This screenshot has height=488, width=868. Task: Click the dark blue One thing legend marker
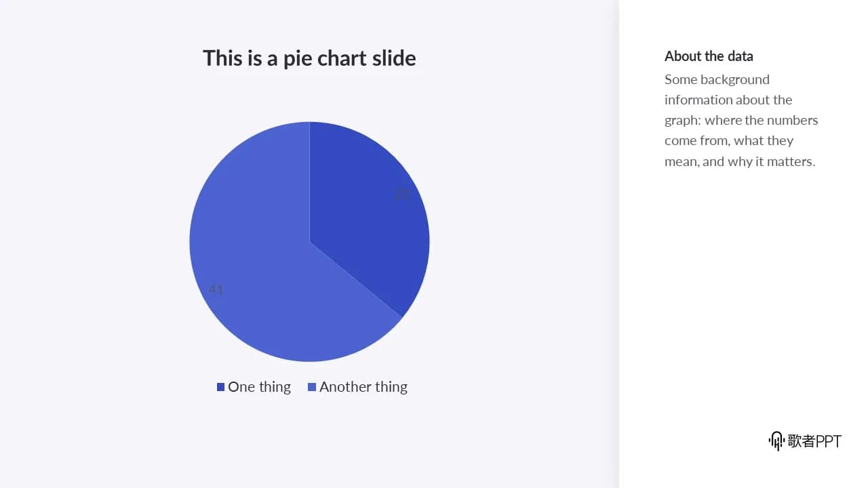(x=220, y=387)
